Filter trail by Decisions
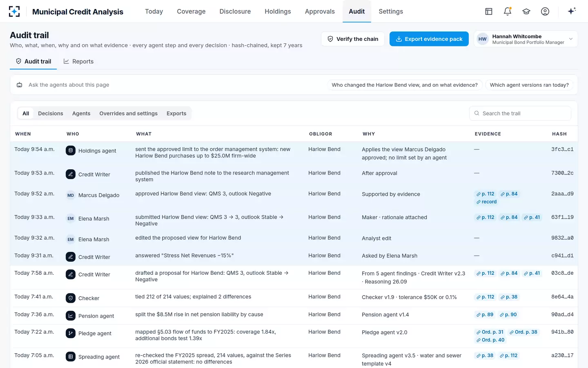Image resolution: width=588 pixels, height=368 pixels. pos(51,113)
